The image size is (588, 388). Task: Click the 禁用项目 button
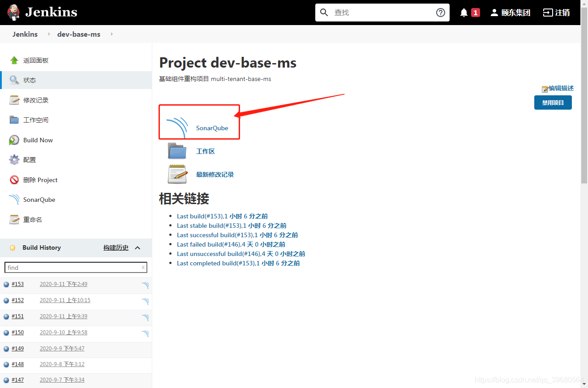tap(553, 102)
